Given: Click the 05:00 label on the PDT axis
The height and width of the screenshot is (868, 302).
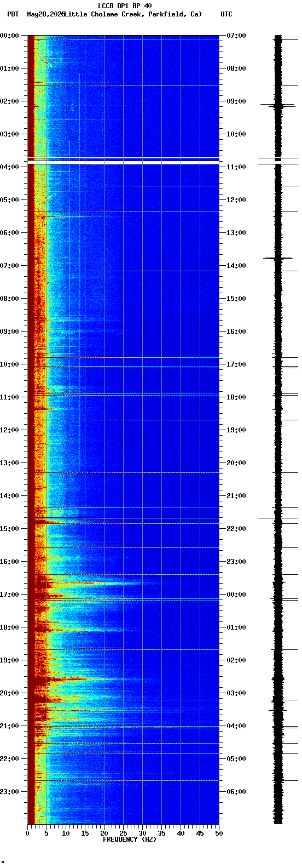Looking at the screenshot, I should tap(10, 200).
